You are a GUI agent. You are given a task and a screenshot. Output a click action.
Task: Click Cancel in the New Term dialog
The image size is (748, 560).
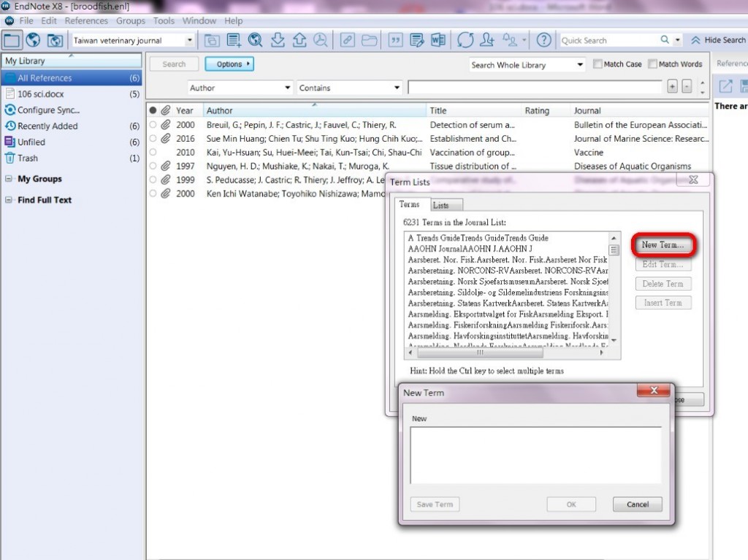point(637,505)
